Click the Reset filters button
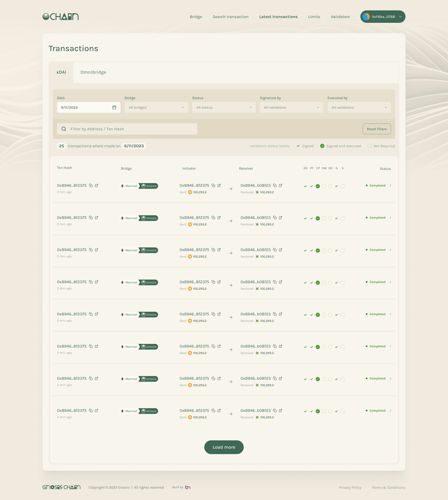The width and height of the screenshot is (448, 500). 377,129
